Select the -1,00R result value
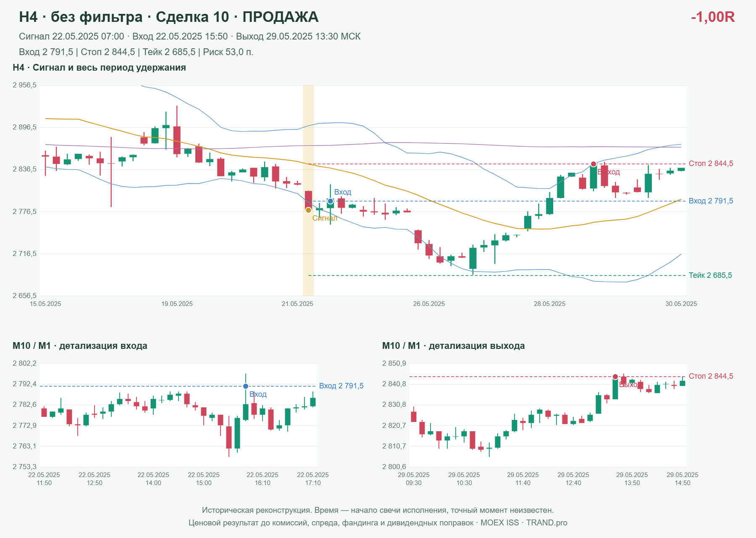Image resolution: width=756 pixels, height=538 pixels. click(713, 17)
